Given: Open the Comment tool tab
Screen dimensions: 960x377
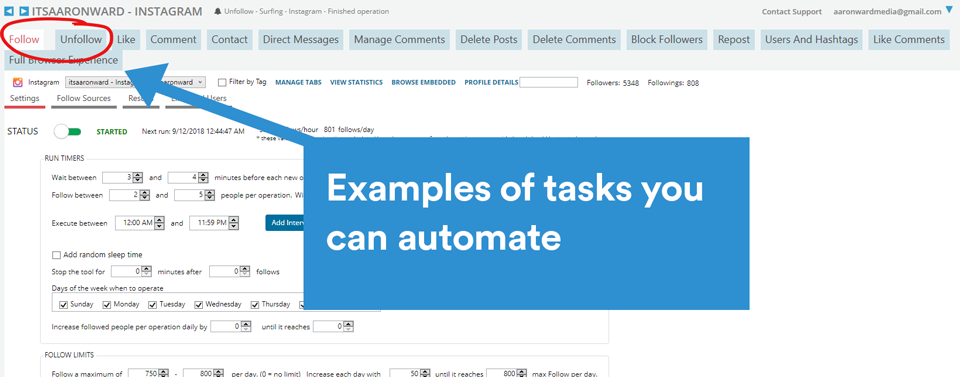Looking at the screenshot, I should click(x=173, y=39).
